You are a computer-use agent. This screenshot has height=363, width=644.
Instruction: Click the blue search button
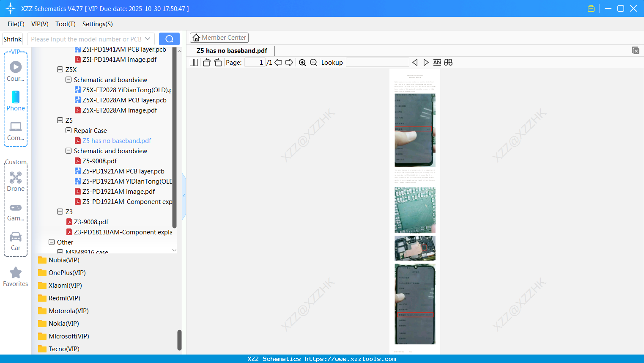[x=169, y=39]
